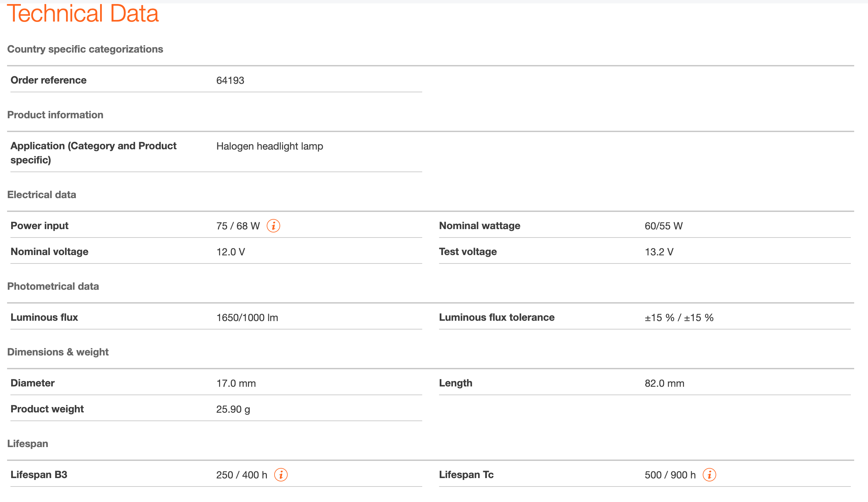This screenshot has width=868, height=502.
Task: Click the Luminous flux tolerance label
Action: click(x=497, y=317)
